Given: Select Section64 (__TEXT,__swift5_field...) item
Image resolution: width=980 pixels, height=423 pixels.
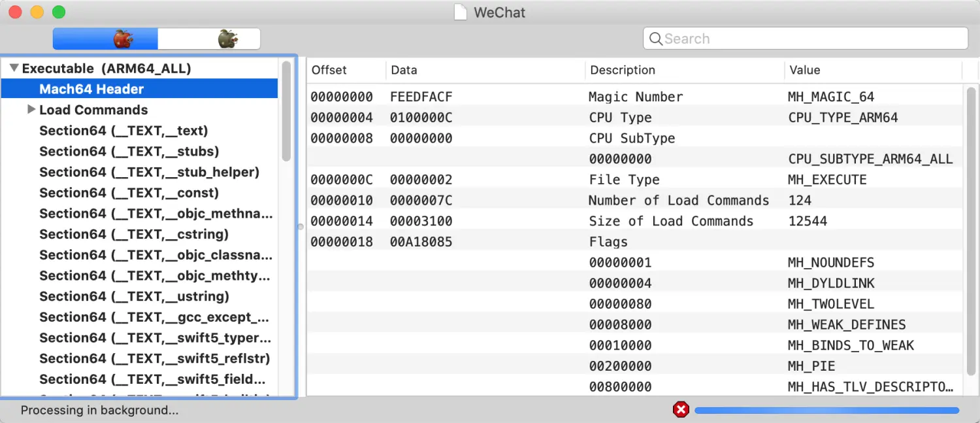Looking at the screenshot, I should tap(152, 379).
